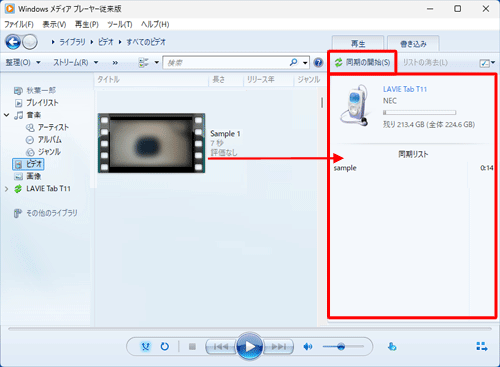Adjust the volume slider
This screenshot has width=500, height=367.
(x=343, y=347)
